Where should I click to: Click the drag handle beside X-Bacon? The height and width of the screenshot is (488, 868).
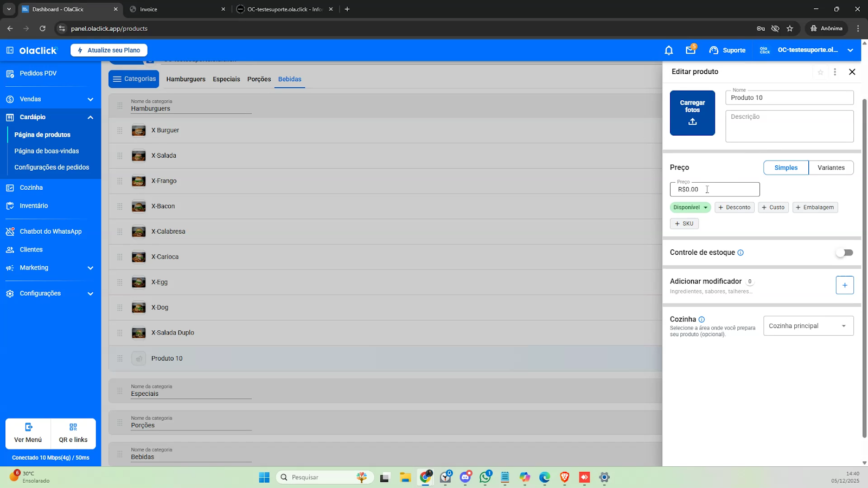point(120,207)
